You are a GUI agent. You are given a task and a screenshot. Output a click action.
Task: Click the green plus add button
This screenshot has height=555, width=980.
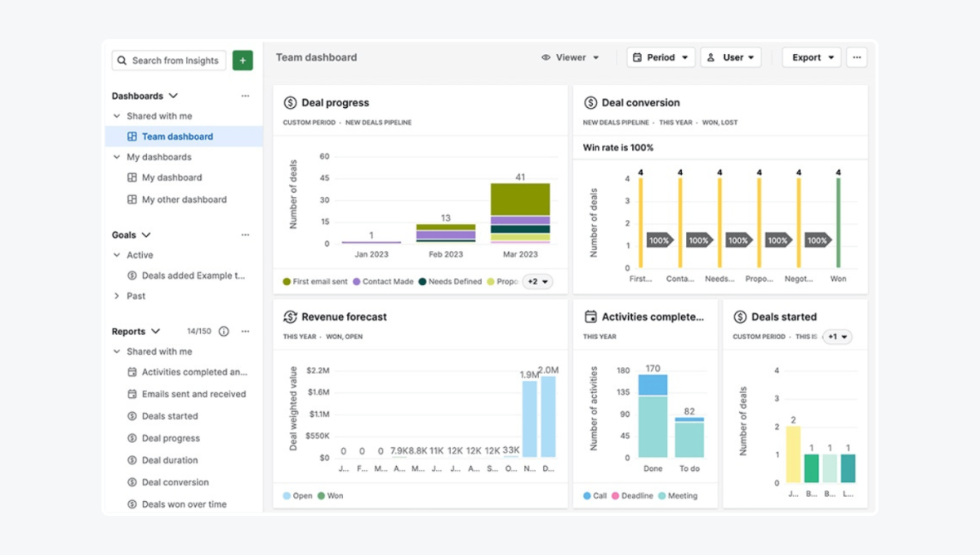[x=243, y=60]
